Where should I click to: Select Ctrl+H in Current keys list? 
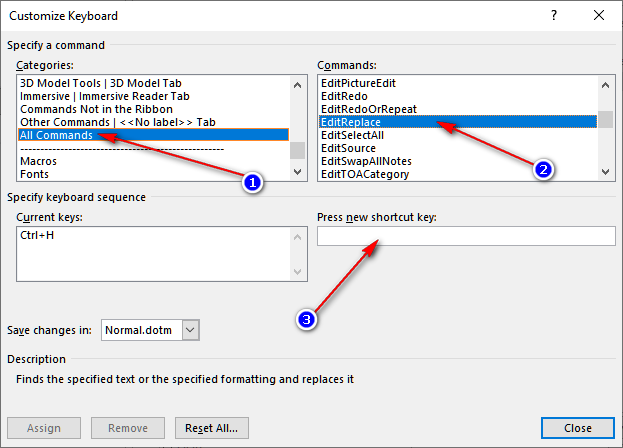[x=37, y=235]
